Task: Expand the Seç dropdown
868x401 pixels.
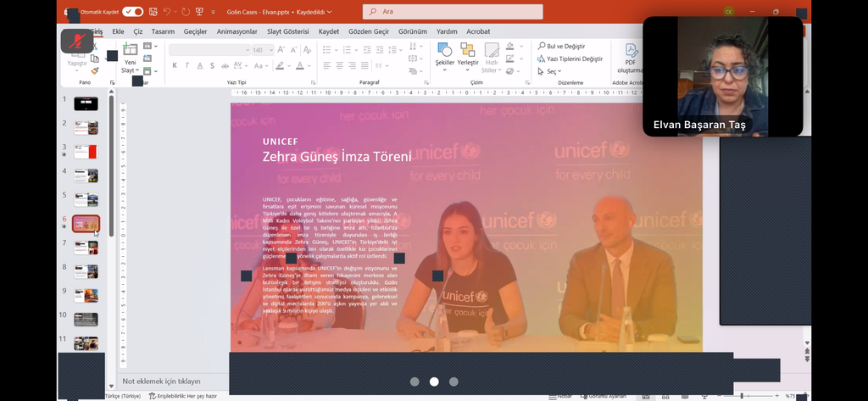Action: 551,72
